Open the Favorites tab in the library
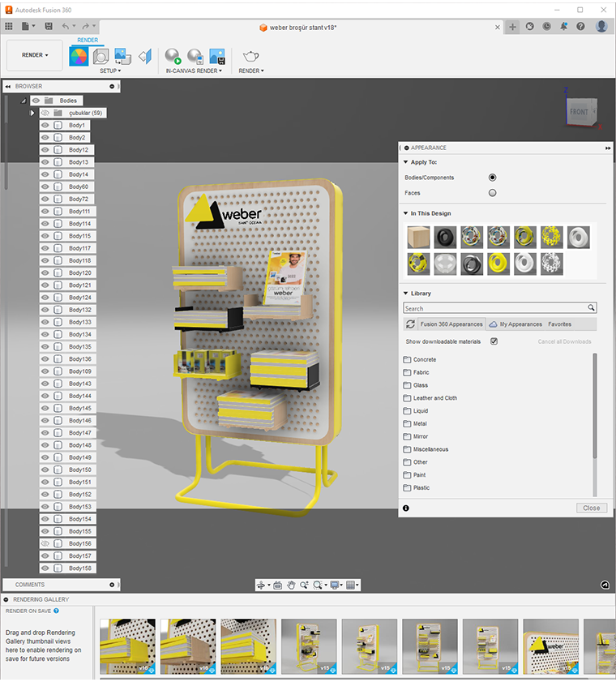The image size is (616, 682). pos(559,324)
